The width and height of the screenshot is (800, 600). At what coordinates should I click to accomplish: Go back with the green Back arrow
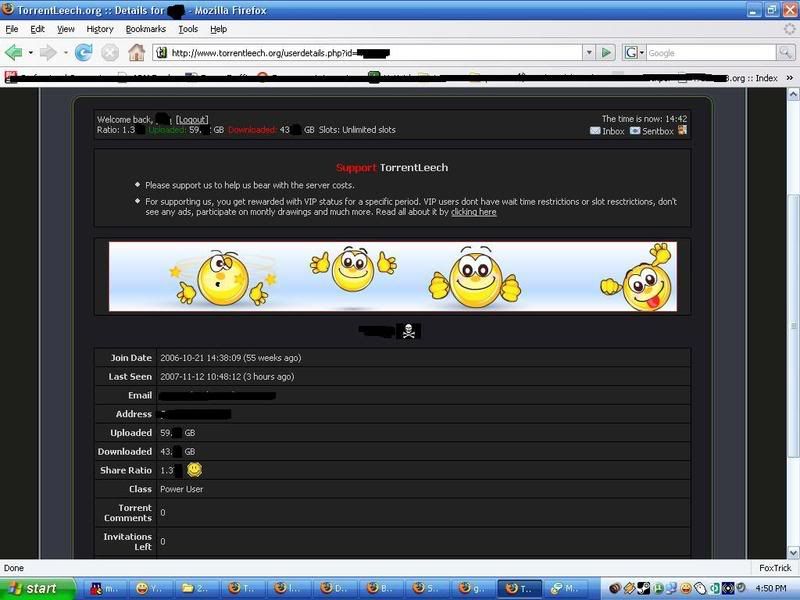14,52
